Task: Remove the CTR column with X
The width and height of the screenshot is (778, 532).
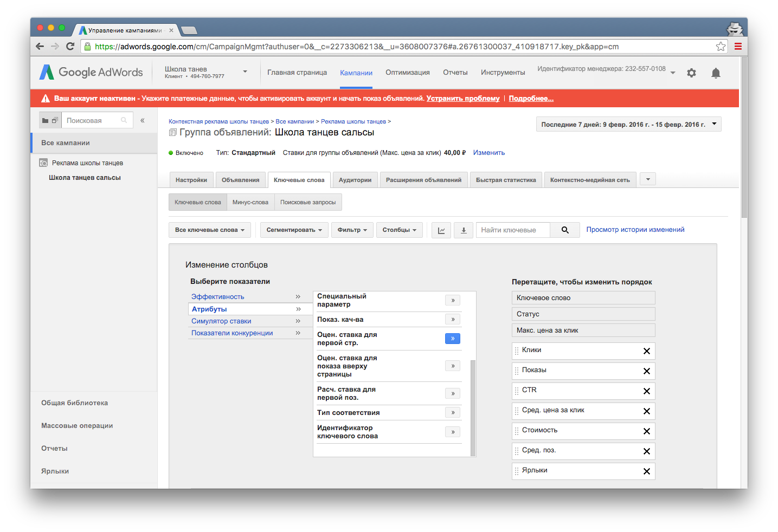Action: [x=646, y=391]
